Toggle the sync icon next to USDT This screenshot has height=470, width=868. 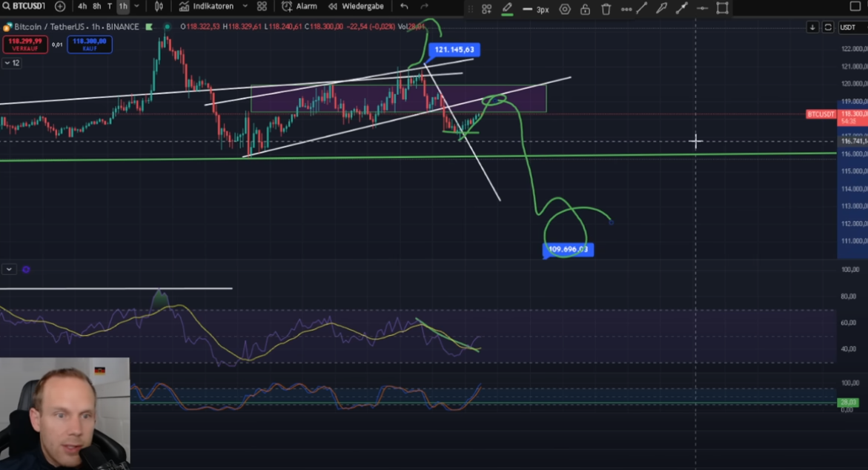(x=827, y=27)
